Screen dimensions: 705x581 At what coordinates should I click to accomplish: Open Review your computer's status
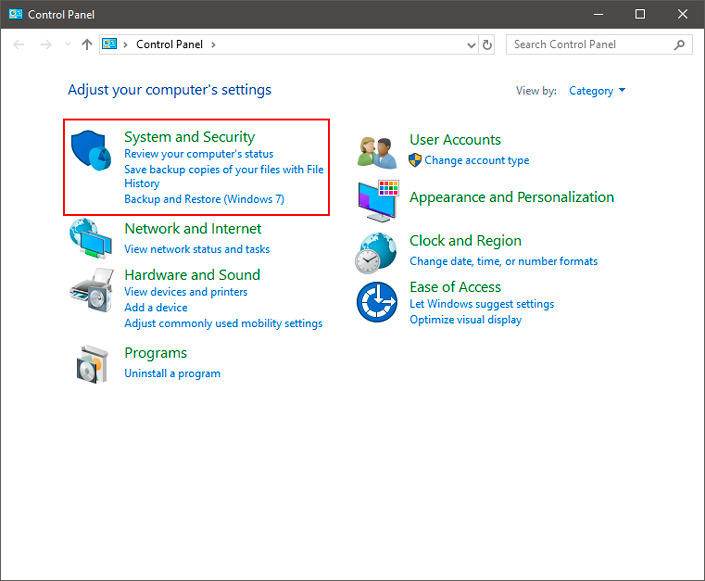[199, 154]
